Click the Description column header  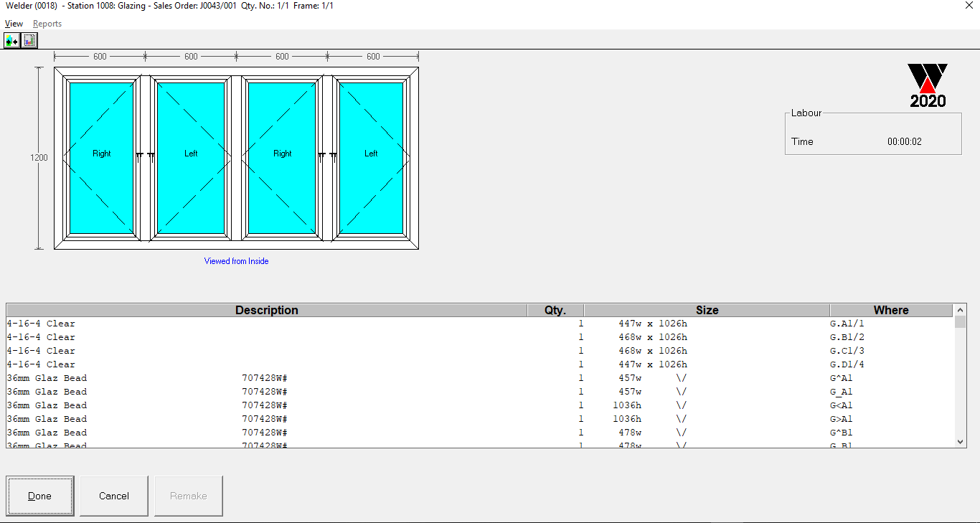tap(266, 311)
